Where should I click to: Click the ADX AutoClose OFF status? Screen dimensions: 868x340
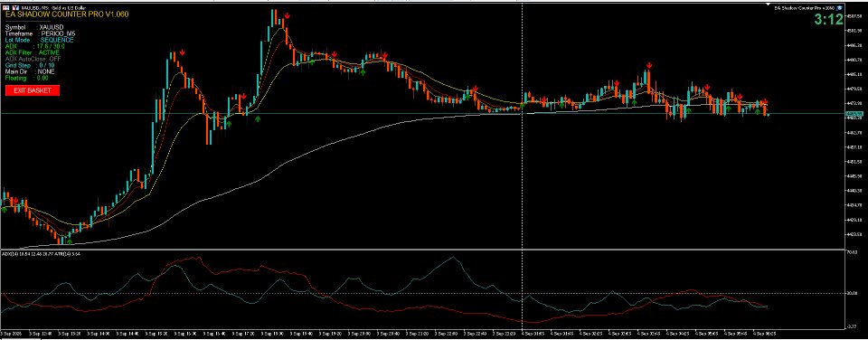click(33, 59)
